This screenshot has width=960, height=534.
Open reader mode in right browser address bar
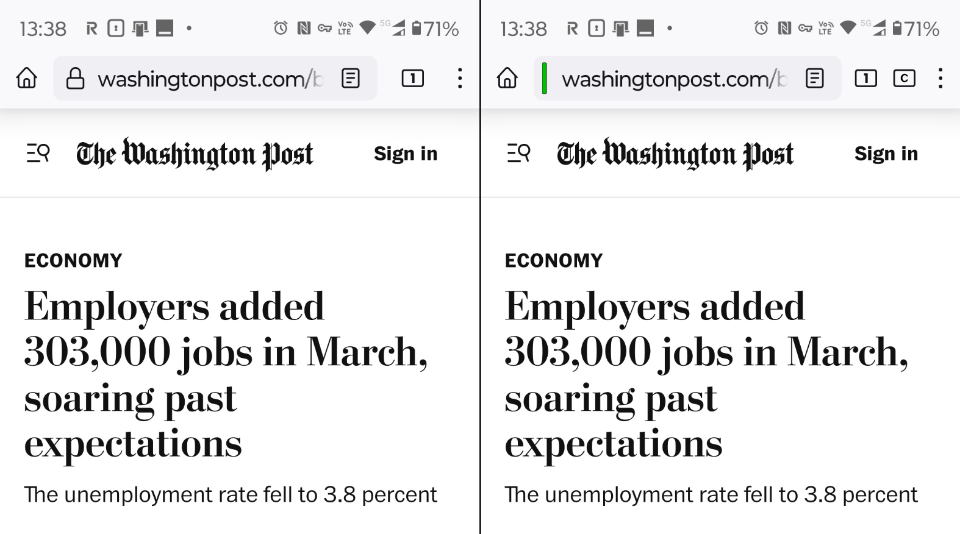[x=815, y=79]
